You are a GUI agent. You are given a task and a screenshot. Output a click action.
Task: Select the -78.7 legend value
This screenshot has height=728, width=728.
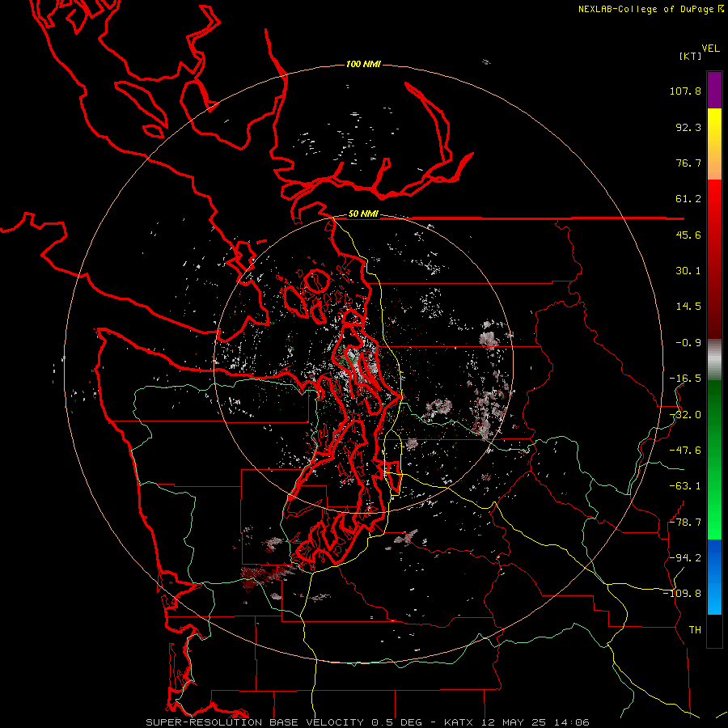tap(685, 523)
